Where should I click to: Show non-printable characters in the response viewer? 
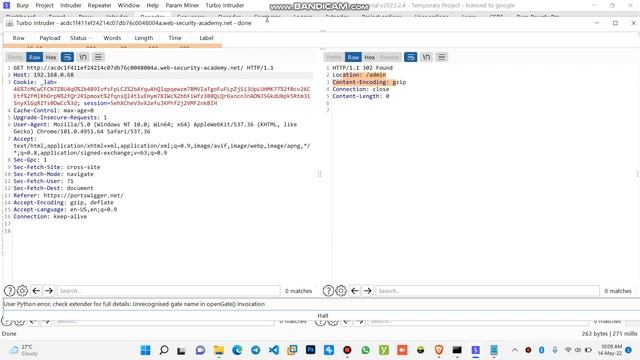[x=426, y=57]
